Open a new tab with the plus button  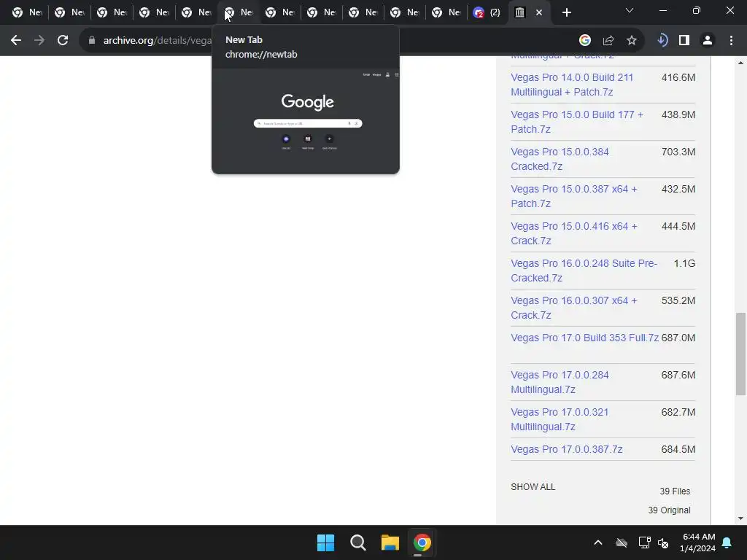click(566, 12)
